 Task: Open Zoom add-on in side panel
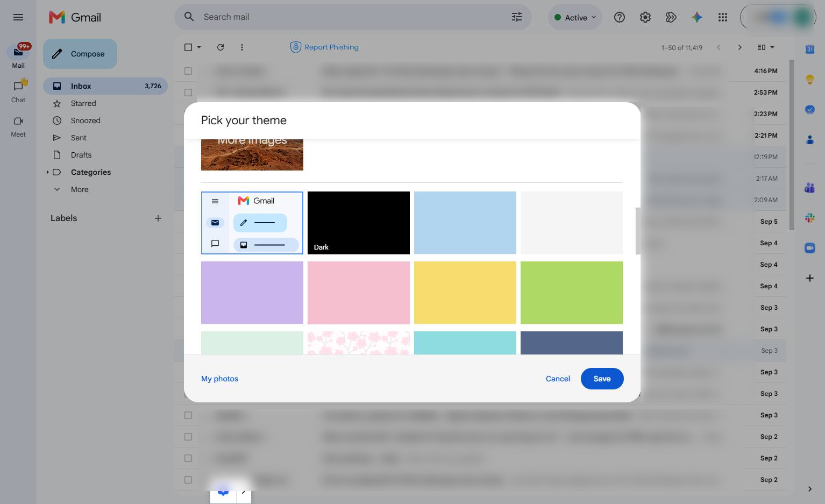tap(810, 248)
